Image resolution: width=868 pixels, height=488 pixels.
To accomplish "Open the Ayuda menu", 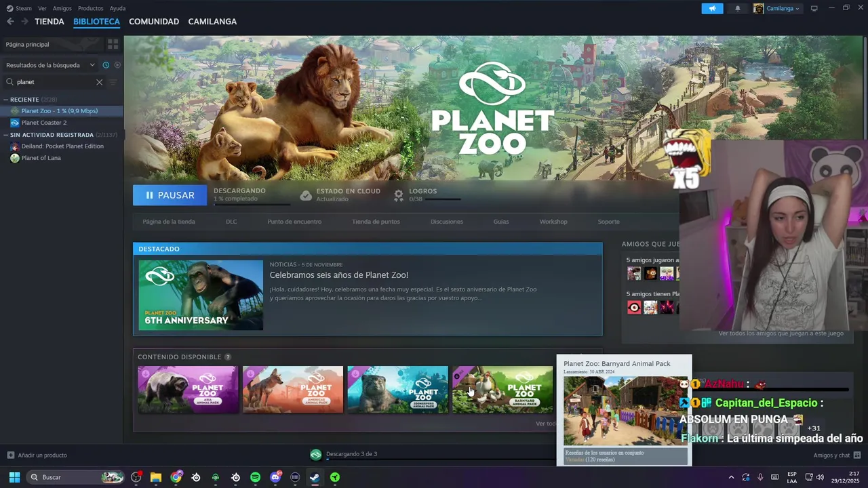I will pos(117,8).
